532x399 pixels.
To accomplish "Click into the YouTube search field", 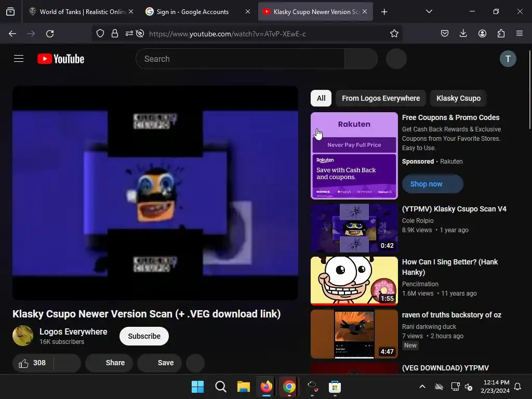I will (240, 59).
